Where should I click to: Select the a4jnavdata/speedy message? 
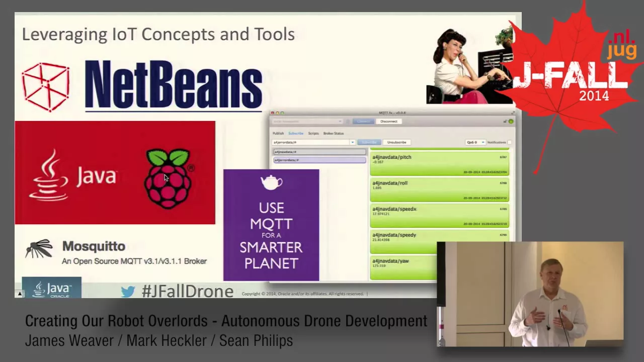439,242
